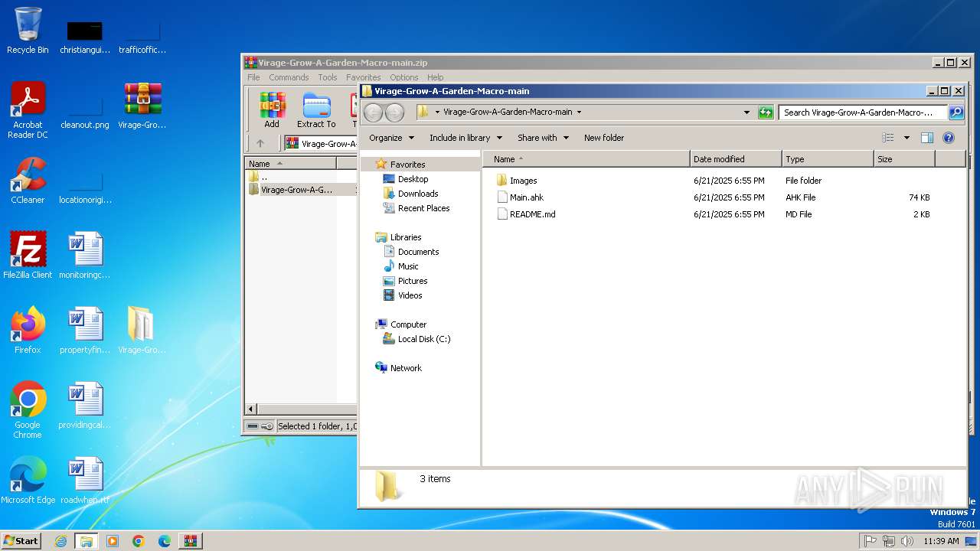Open the Include in library dropdown

click(465, 138)
